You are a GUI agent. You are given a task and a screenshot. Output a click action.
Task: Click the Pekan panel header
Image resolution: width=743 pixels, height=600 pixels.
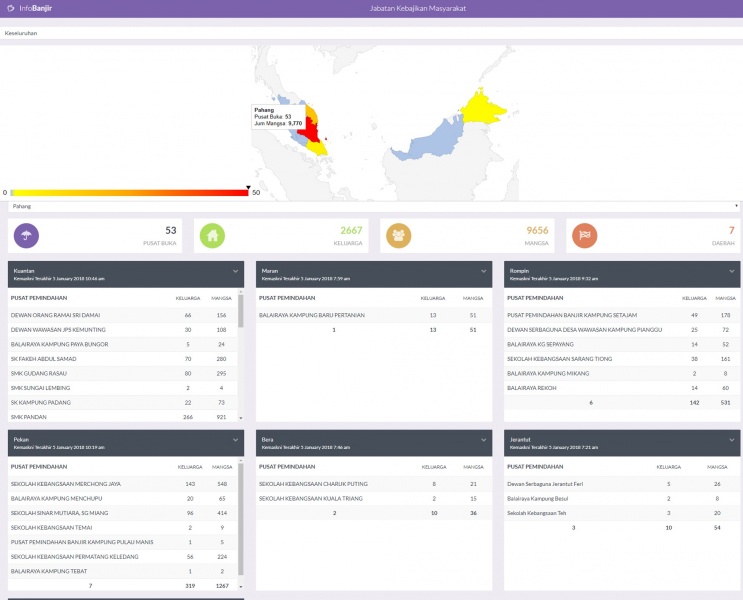click(x=126, y=443)
